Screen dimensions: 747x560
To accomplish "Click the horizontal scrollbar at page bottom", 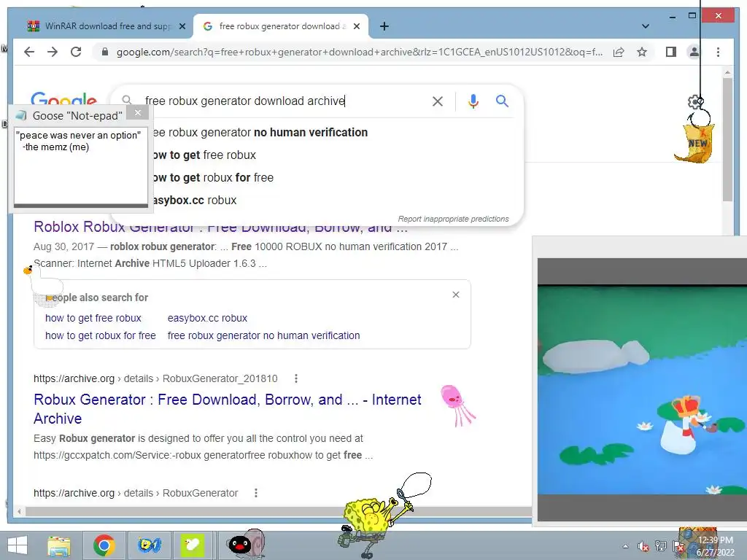I will click(x=279, y=511).
